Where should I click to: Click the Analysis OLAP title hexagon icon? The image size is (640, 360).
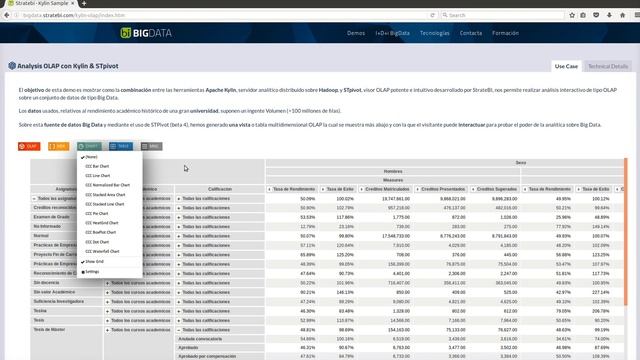pos(12,65)
